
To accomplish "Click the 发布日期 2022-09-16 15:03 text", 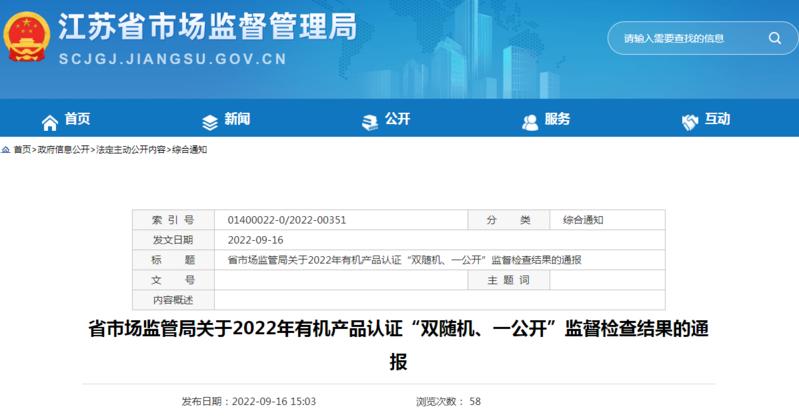I will (249, 402).
